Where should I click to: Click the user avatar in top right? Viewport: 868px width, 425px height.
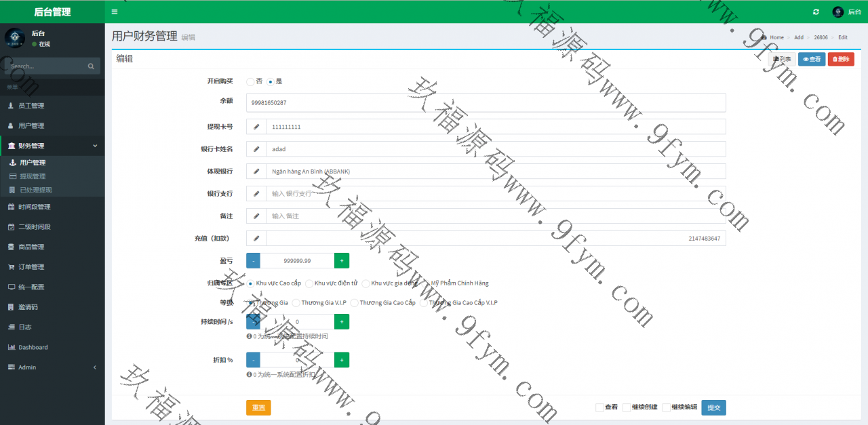pyautogui.click(x=838, y=12)
